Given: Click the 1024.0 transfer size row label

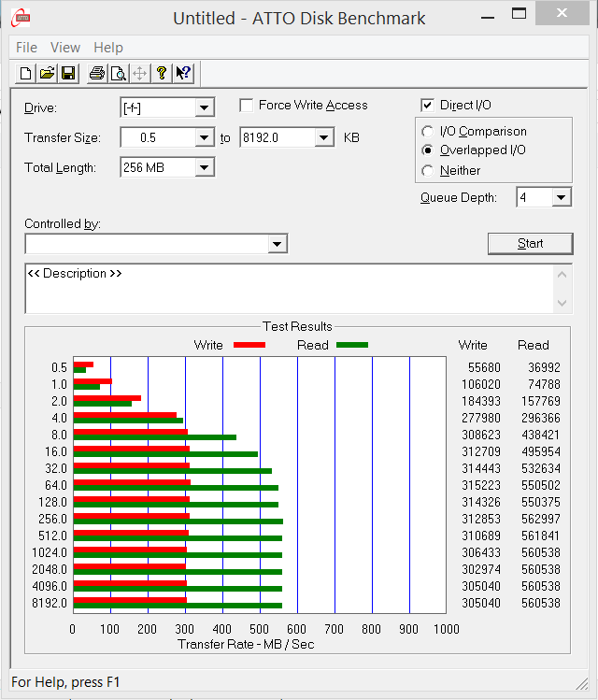Looking at the screenshot, I should [x=50, y=552].
